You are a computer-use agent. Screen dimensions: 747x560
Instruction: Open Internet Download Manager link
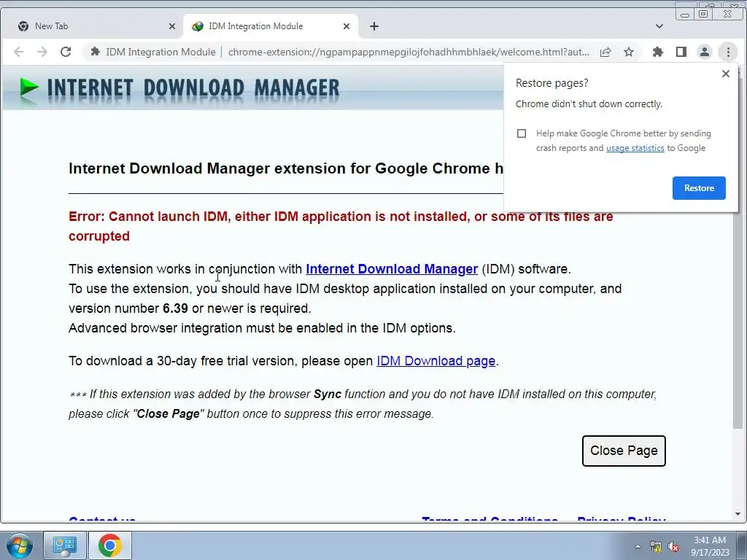pyautogui.click(x=392, y=269)
